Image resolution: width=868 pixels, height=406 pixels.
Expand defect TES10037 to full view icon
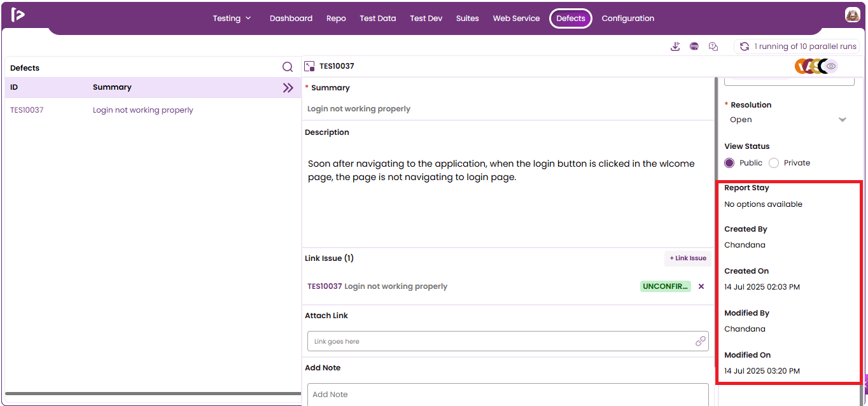[x=310, y=66]
